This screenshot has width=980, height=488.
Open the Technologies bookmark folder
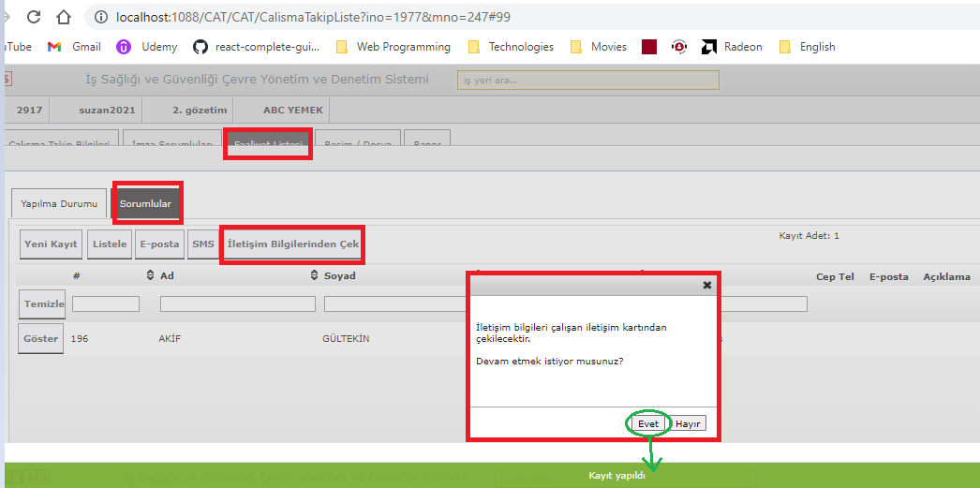pyautogui.click(x=511, y=47)
